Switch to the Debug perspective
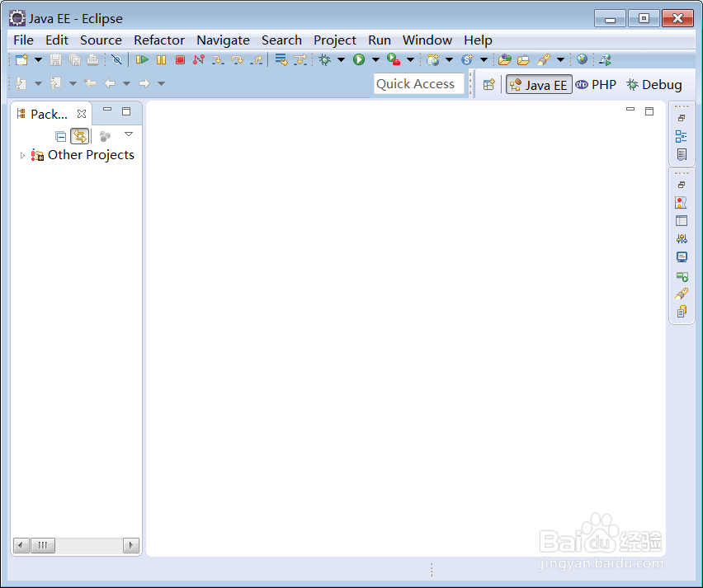This screenshot has height=588, width=703. coord(654,84)
